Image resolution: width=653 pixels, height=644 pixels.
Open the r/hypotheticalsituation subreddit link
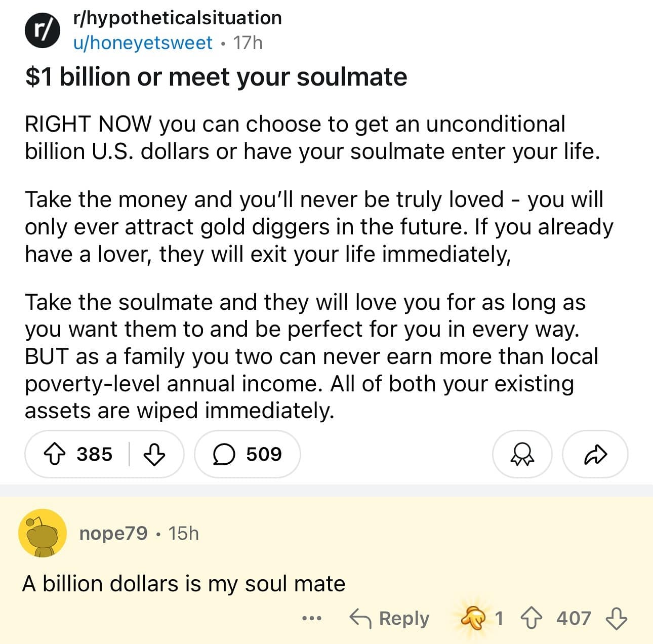pos(177,18)
